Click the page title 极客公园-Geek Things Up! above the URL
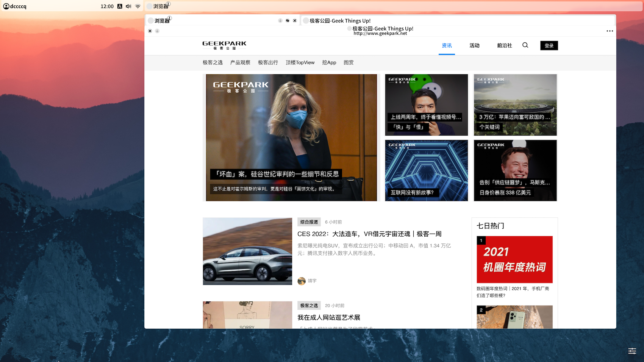Image resolution: width=644 pixels, height=362 pixels. (383, 28)
